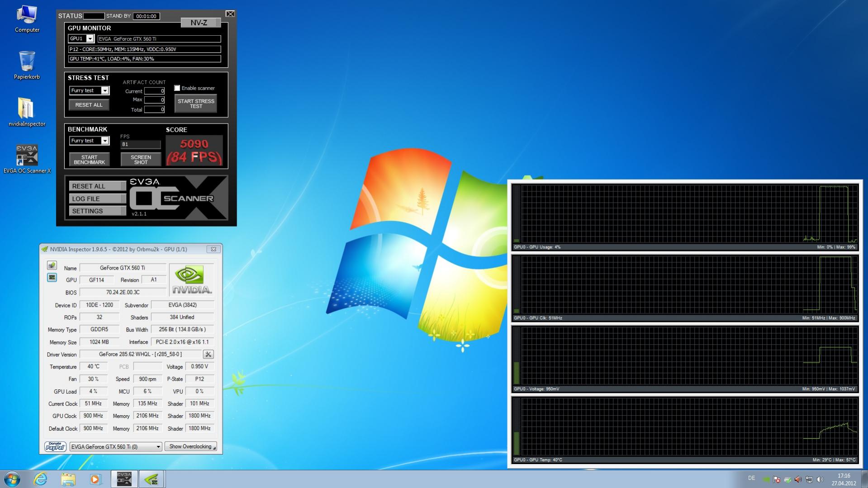Click the BIOS value 70.24.2E.00.3C
Screen dimensions: 868x488
click(123, 292)
